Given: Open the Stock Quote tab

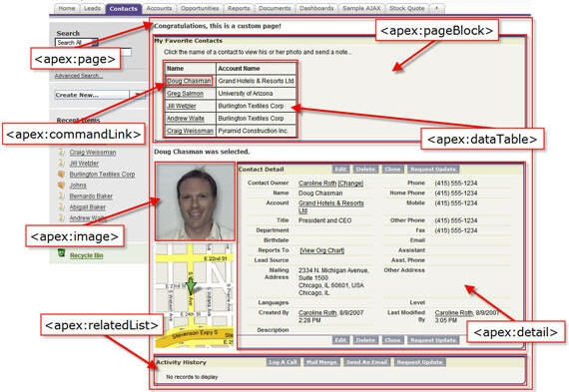Looking at the screenshot, I should (x=407, y=8).
